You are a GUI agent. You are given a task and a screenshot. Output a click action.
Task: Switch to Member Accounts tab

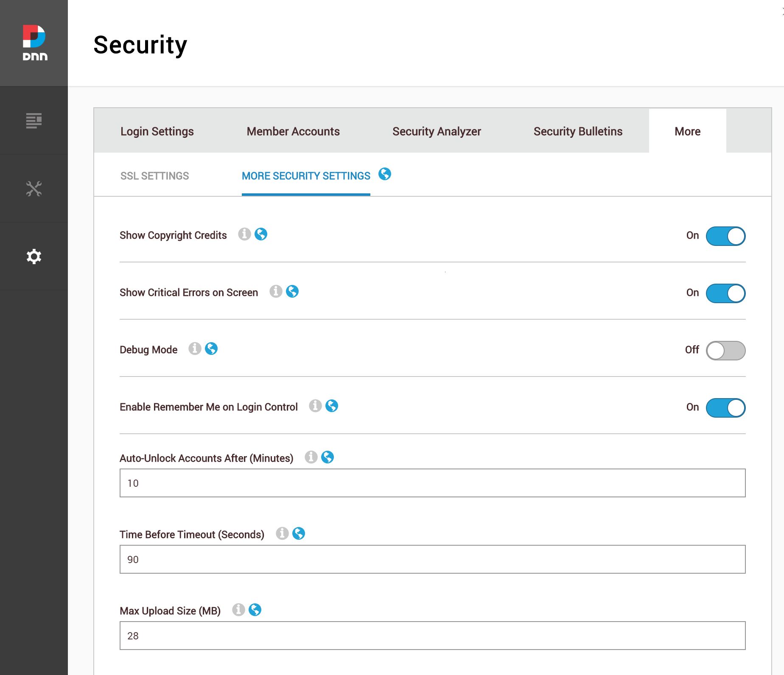click(293, 131)
